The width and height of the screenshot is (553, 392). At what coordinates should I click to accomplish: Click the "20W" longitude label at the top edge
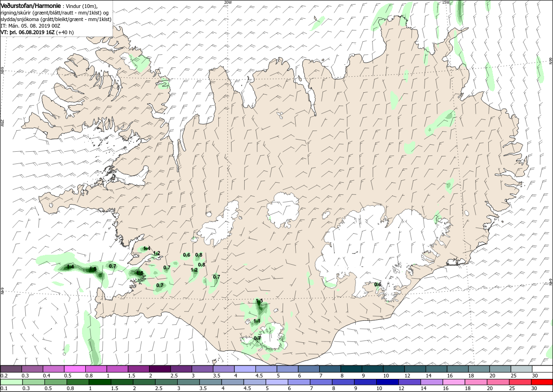click(x=228, y=2)
